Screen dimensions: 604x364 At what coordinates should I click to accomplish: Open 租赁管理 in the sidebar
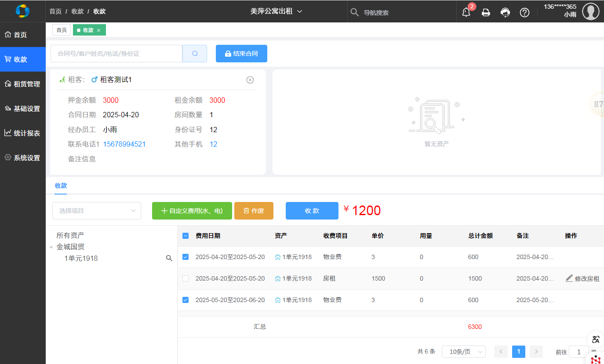click(23, 84)
